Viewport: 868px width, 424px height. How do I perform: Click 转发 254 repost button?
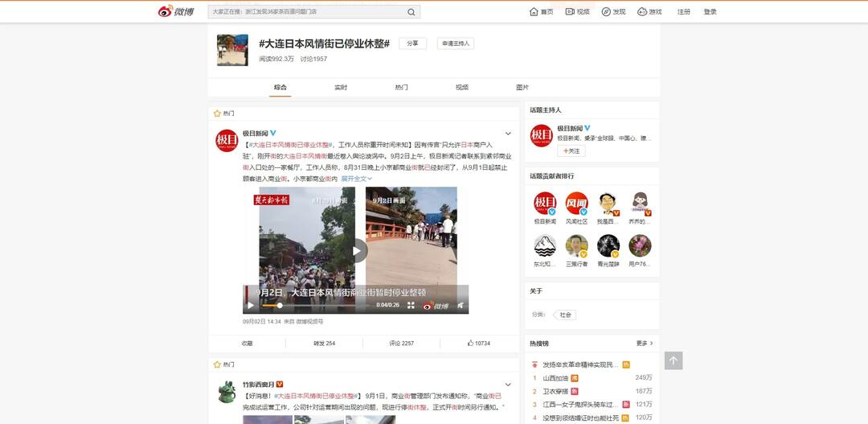(x=325, y=343)
